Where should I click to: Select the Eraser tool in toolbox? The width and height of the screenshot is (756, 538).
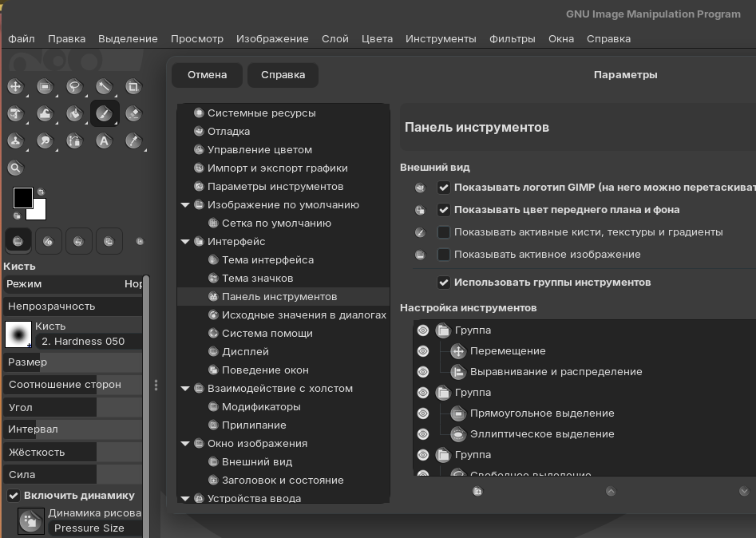coord(133,114)
